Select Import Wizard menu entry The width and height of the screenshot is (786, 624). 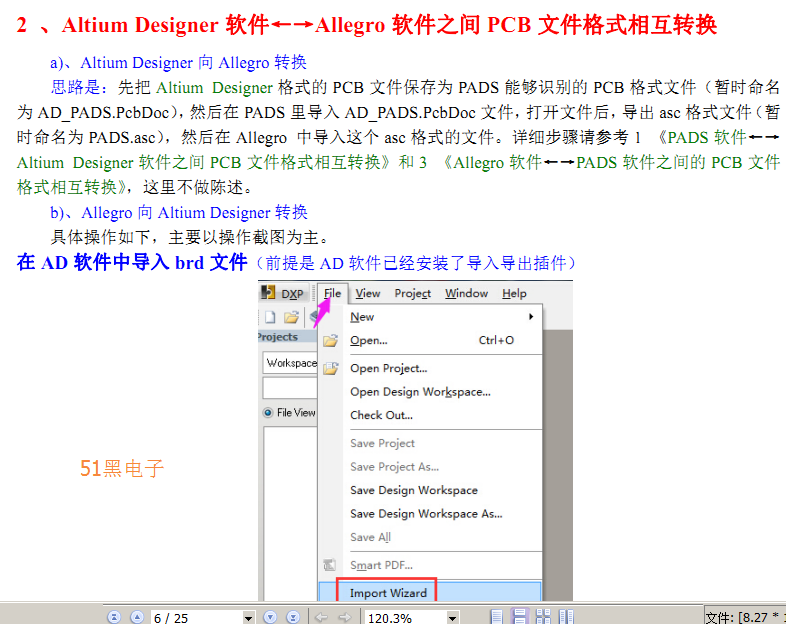(430, 592)
